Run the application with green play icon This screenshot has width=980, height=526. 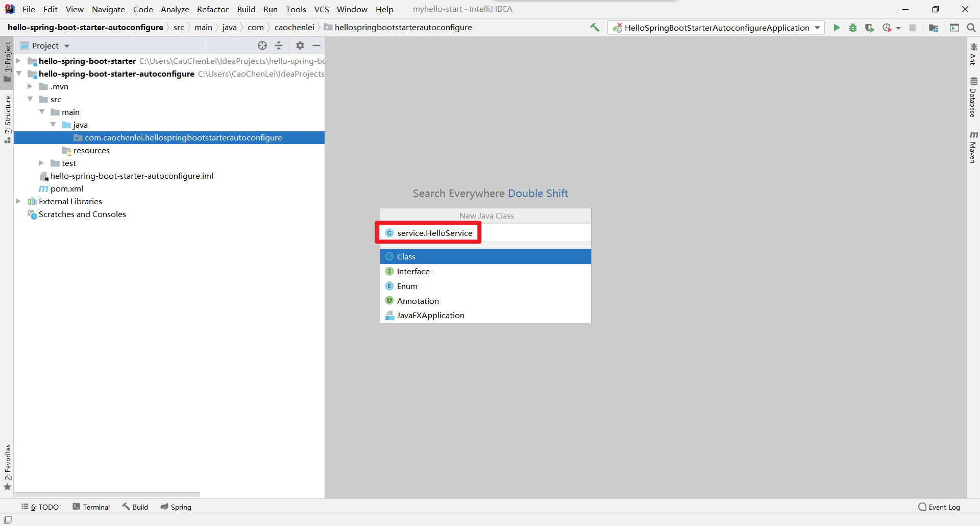[837, 28]
